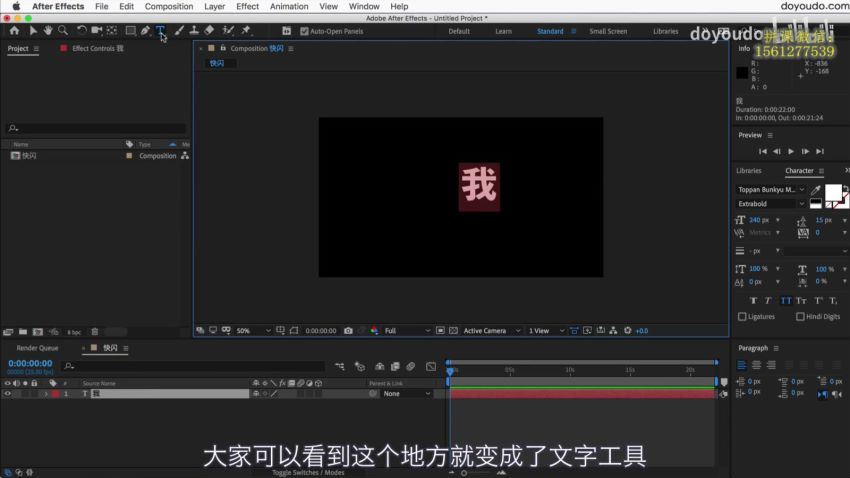Open the Animation menu
The image size is (850, 478).
289,7
